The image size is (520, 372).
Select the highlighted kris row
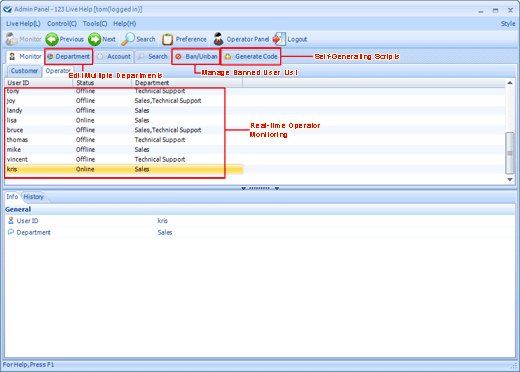[124, 169]
